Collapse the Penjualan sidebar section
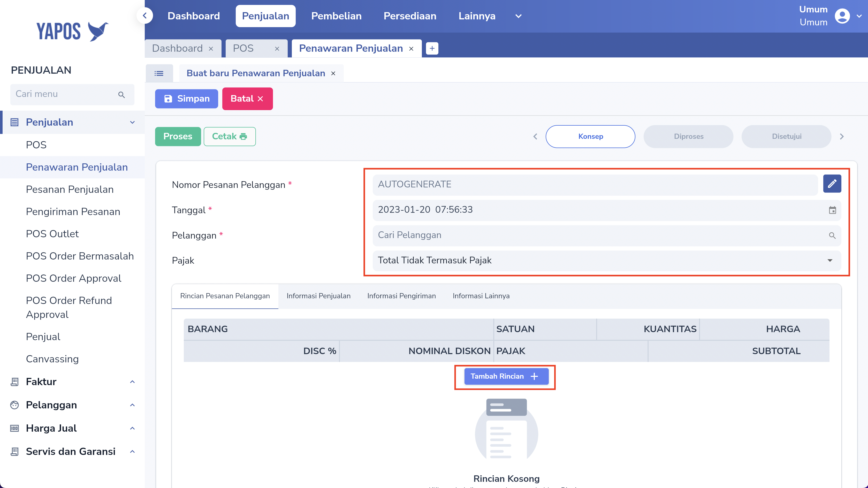868x488 pixels. [x=132, y=122]
